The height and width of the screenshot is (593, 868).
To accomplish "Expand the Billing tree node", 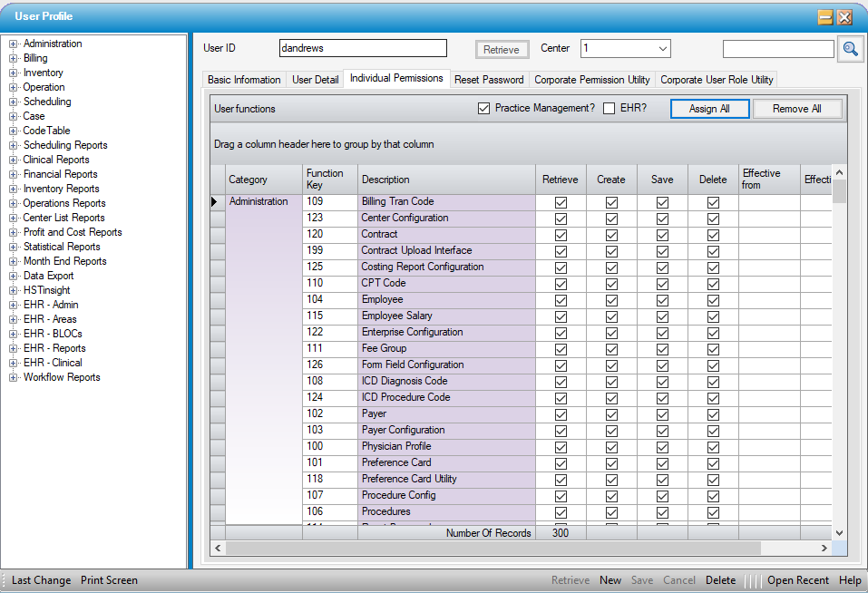I will click(x=14, y=59).
